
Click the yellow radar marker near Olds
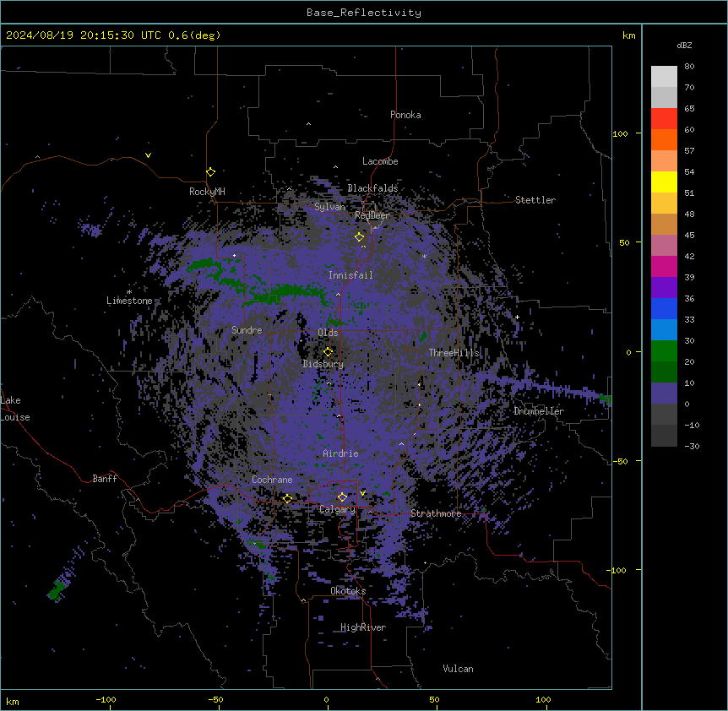(328, 352)
